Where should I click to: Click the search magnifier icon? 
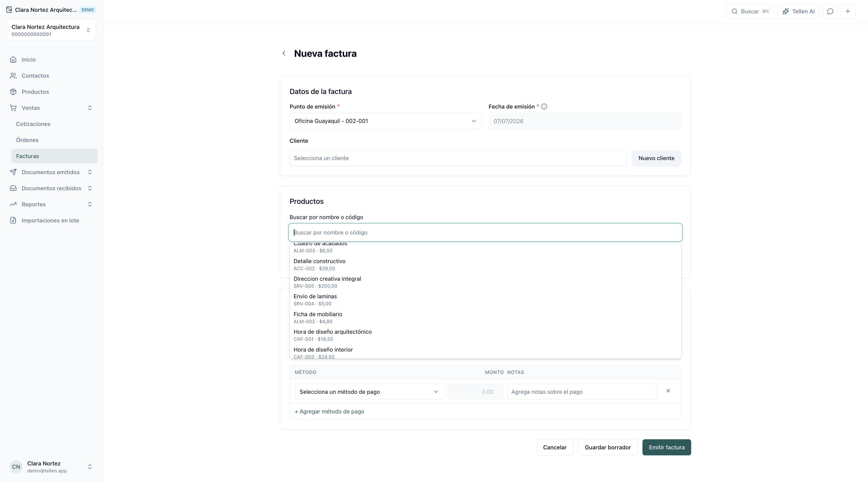[735, 12]
